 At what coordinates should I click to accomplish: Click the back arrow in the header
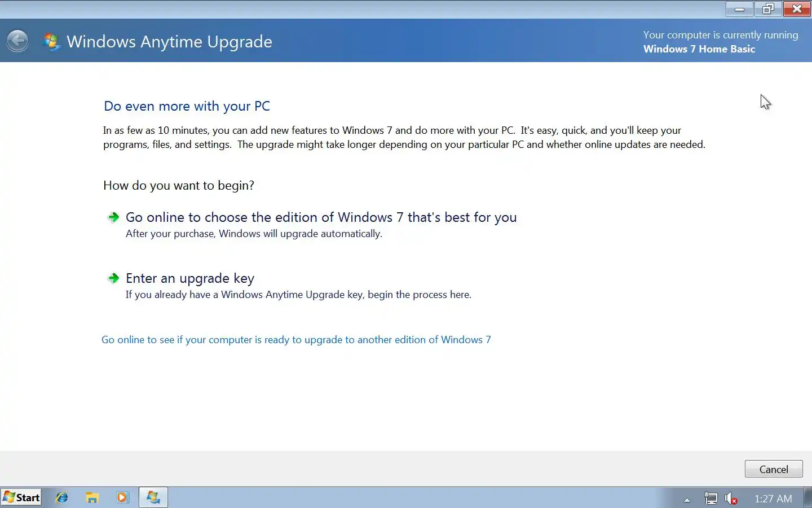[x=17, y=41]
